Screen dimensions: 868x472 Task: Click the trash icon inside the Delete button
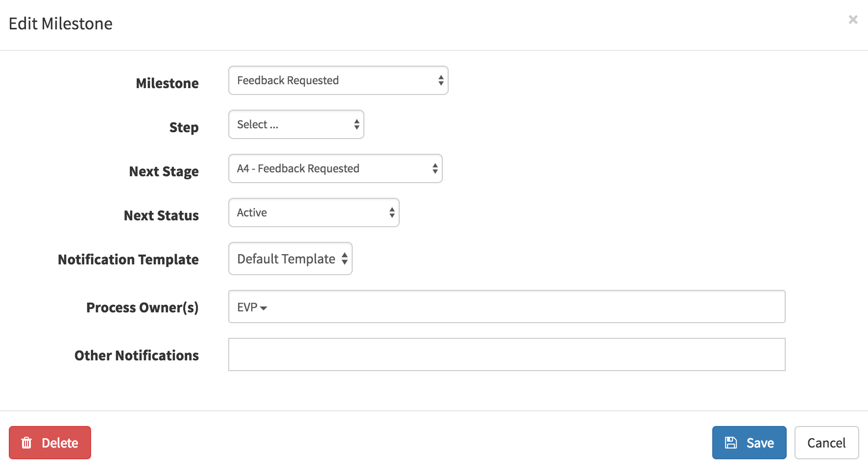tap(27, 442)
